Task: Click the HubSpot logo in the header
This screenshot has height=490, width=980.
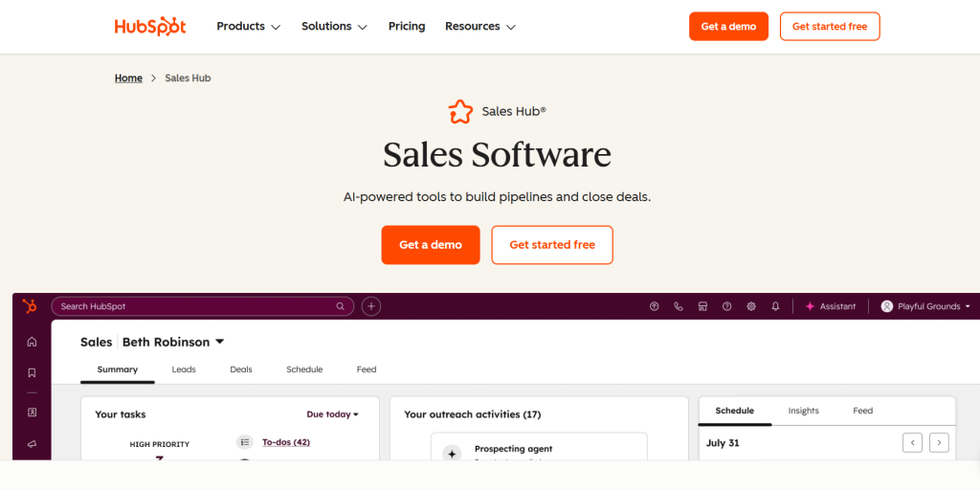Action: coord(150,26)
